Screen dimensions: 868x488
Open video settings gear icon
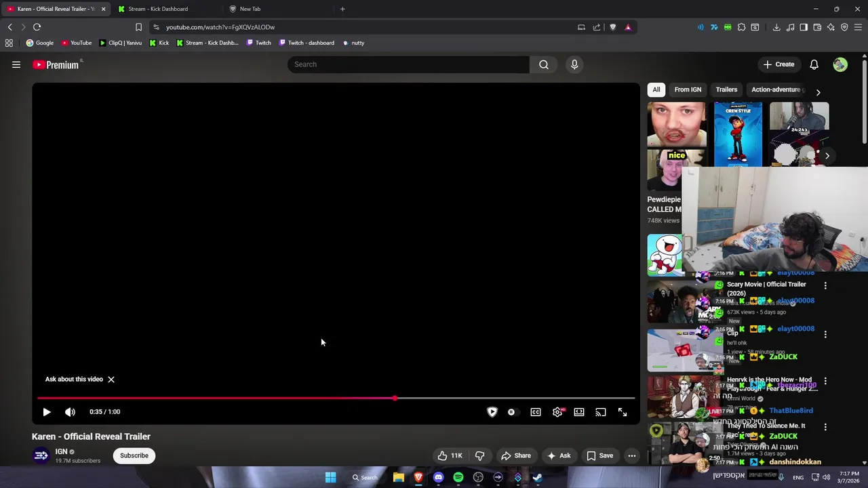click(557, 412)
